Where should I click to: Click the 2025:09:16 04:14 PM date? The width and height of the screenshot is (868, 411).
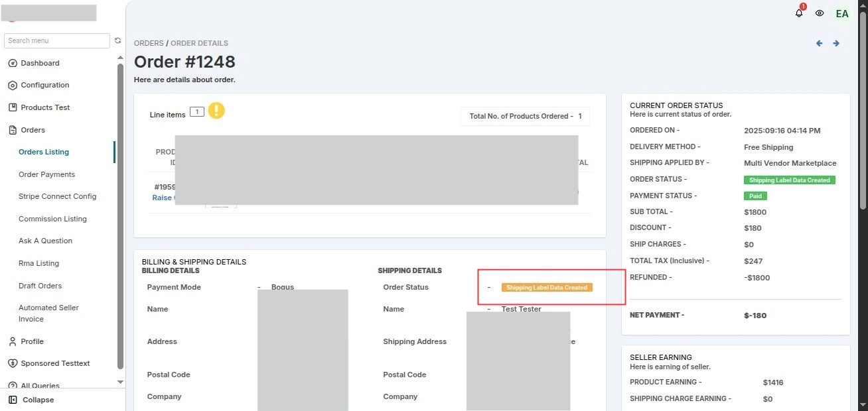click(x=782, y=131)
